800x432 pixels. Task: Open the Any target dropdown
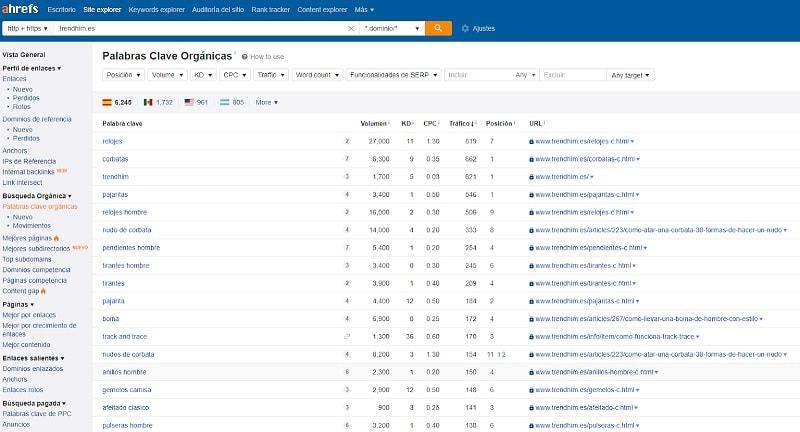630,75
